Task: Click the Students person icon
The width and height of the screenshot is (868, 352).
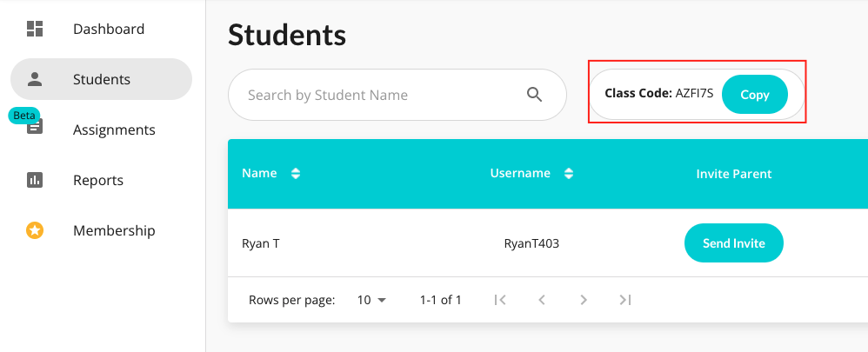Action: (35, 79)
